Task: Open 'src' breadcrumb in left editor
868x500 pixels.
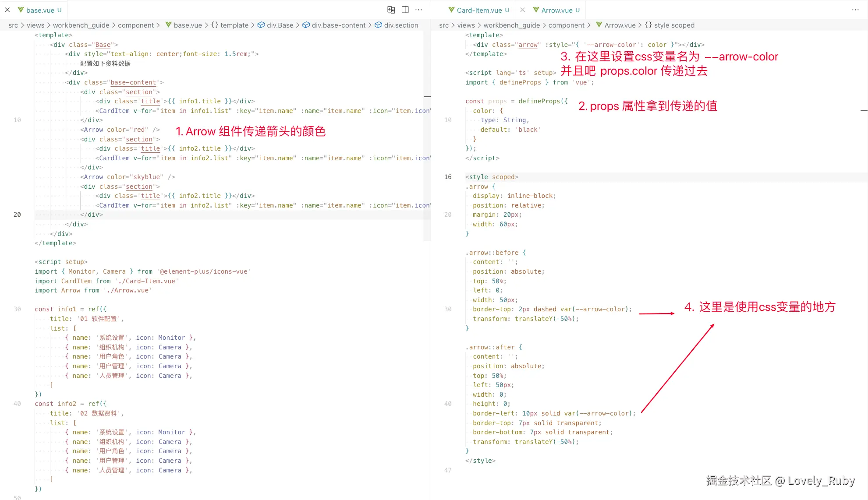Action: (13, 25)
